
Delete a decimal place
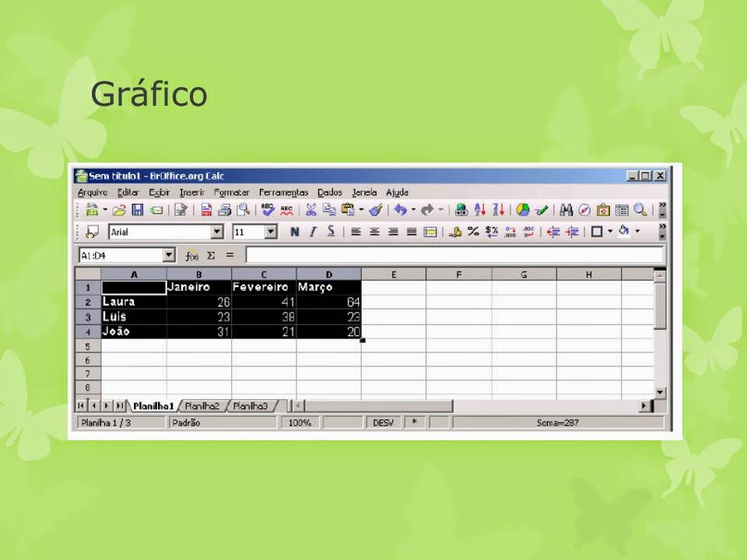pyautogui.click(x=529, y=232)
